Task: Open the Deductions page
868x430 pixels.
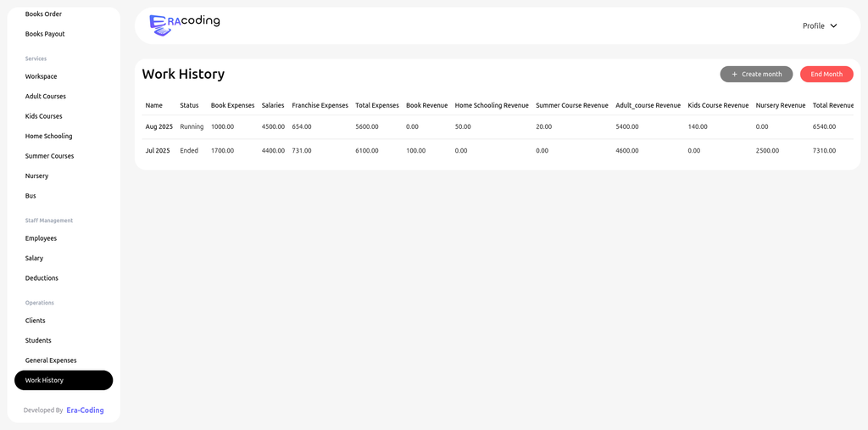Action: (x=42, y=278)
